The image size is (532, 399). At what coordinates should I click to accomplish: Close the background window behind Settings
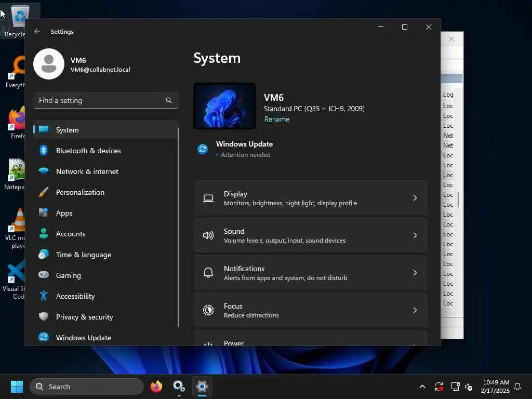coord(451,39)
